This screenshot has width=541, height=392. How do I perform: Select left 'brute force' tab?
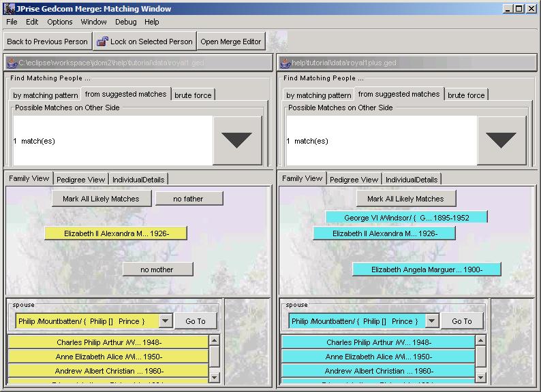coord(194,95)
